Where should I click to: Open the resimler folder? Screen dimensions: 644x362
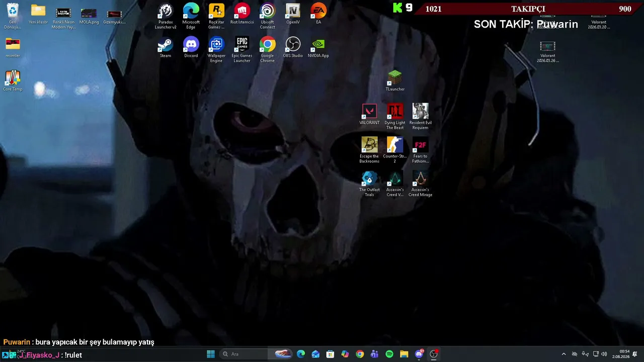[x=13, y=48]
